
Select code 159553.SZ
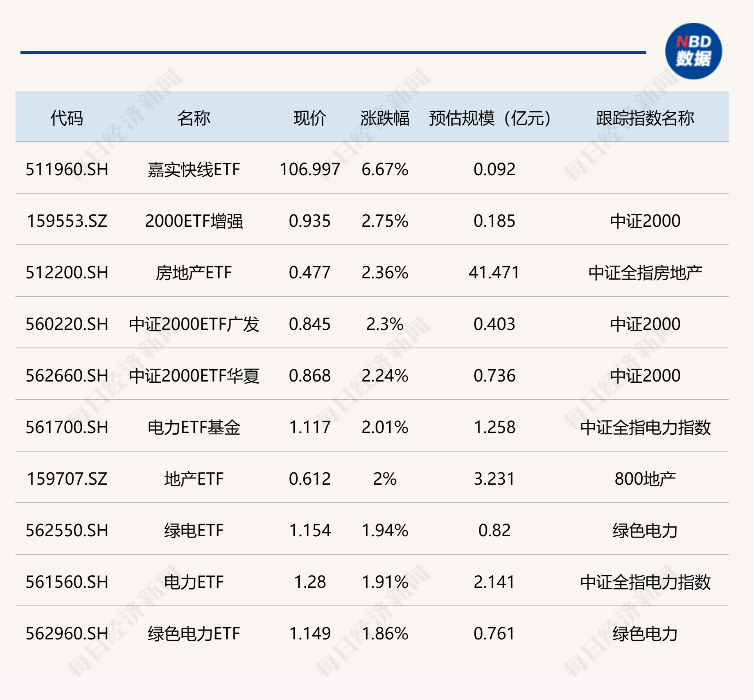67,221
